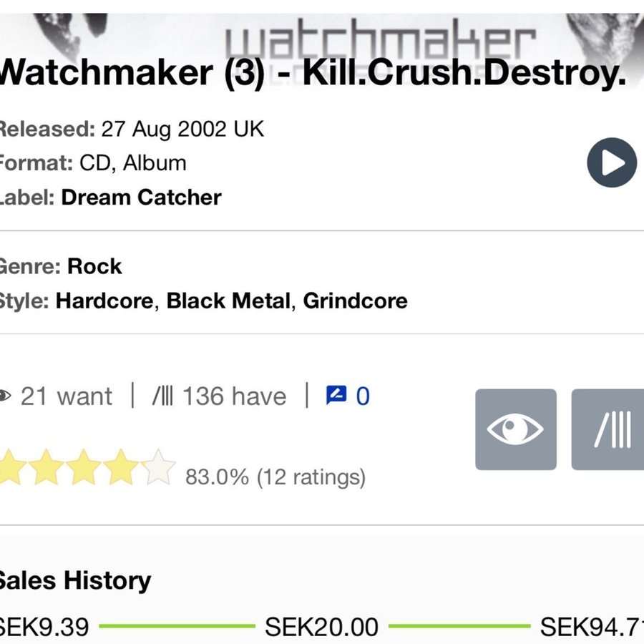Image resolution: width=644 pixels, height=644 pixels.
Task: Browse the Black Metal style
Action: click(x=228, y=301)
